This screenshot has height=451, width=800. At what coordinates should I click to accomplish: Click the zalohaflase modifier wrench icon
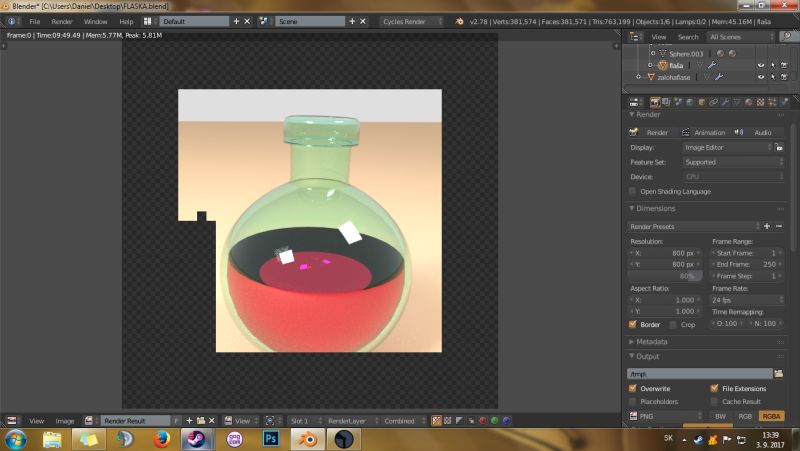pyautogui.click(x=719, y=77)
